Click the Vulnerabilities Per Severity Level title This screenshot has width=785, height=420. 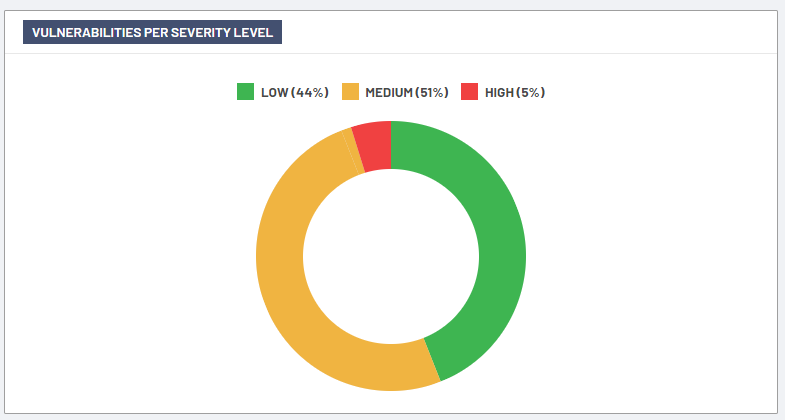152,32
